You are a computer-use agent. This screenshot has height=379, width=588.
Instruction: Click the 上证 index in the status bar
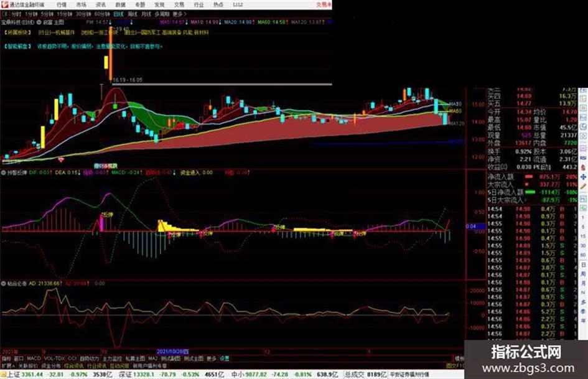coord(14,375)
